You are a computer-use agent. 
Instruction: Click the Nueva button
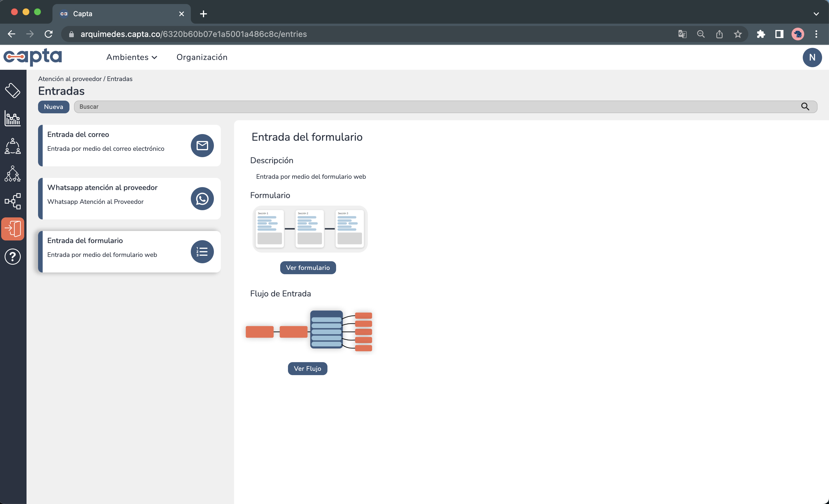pyautogui.click(x=54, y=107)
